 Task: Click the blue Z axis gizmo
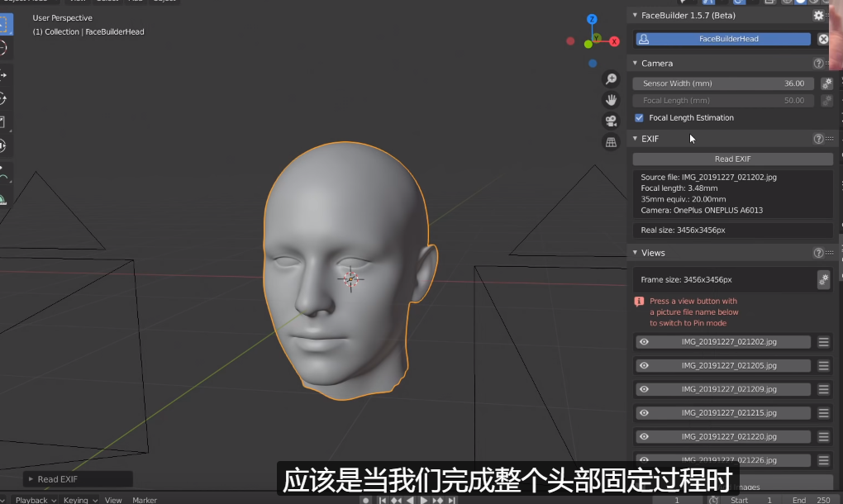pos(592,19)
